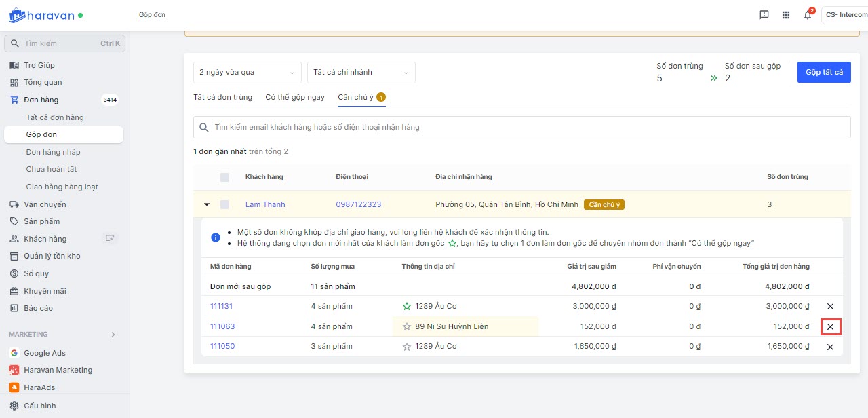Open the '2 ngày vừa qua' dropdown
The image size is (868, 418).
click(247, 73)
